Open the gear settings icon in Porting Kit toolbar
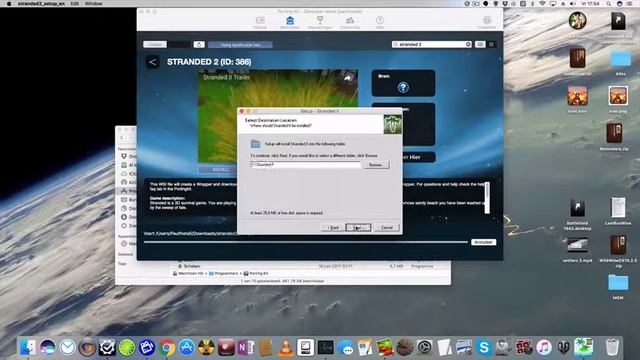Image resolution: width=640 pixels, height=360 pixels. click(487, 22)
